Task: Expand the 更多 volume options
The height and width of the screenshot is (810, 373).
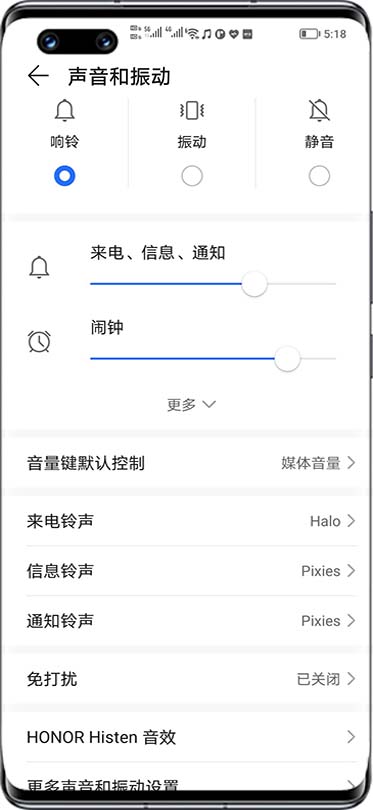Action: [191, 404]
